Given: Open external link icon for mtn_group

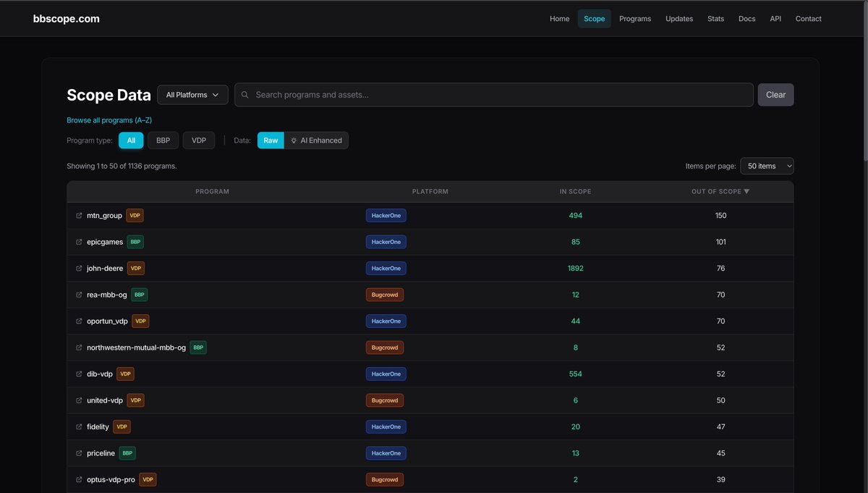Looking at the screenshot, I should (x=79, y=216).
